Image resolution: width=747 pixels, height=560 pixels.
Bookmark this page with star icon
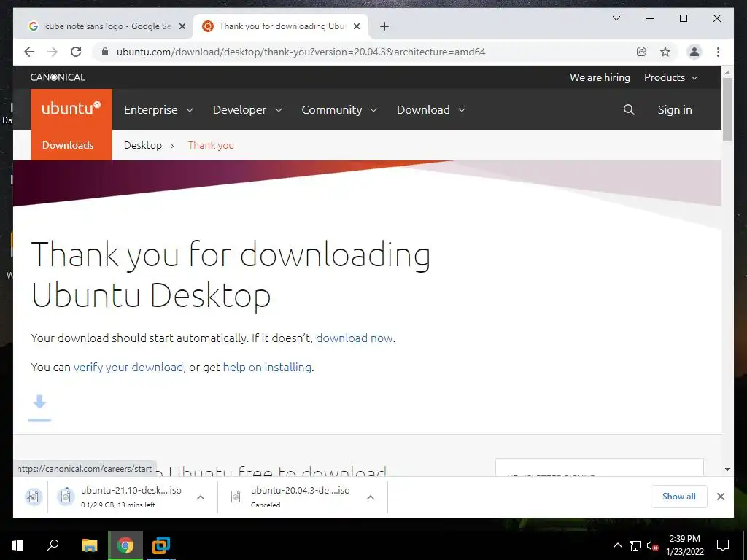pyautogui.click(x=665, y=52)
